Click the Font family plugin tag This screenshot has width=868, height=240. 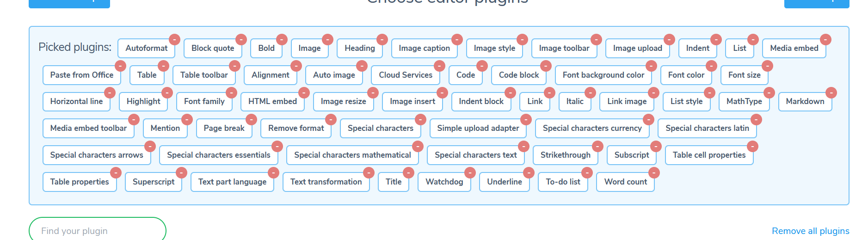coord(204,101)
